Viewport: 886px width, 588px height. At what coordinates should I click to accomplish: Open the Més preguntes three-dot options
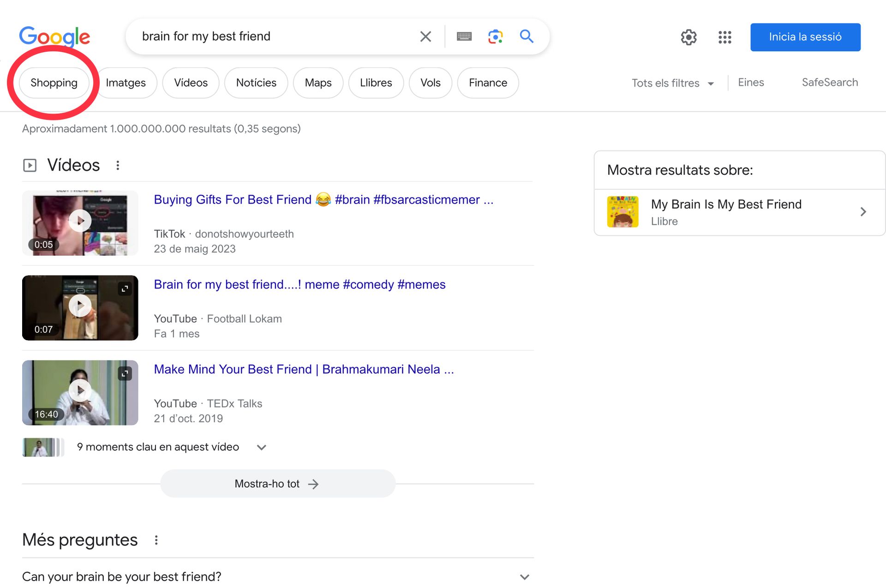tap(156, 540)
